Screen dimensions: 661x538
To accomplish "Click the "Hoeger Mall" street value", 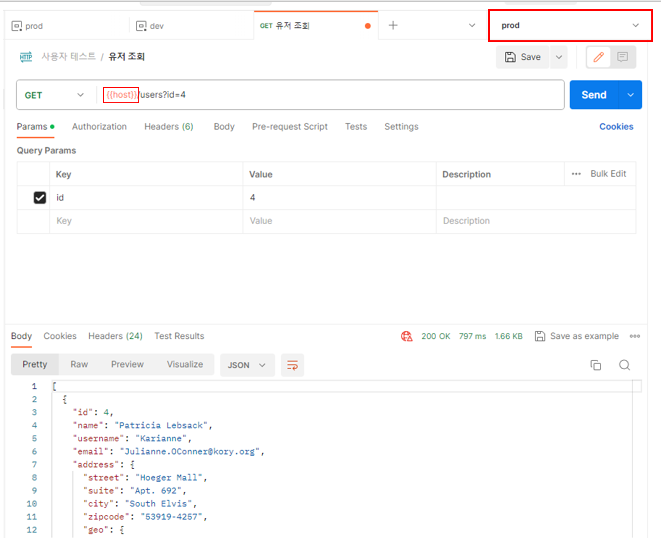I will 169,478.
